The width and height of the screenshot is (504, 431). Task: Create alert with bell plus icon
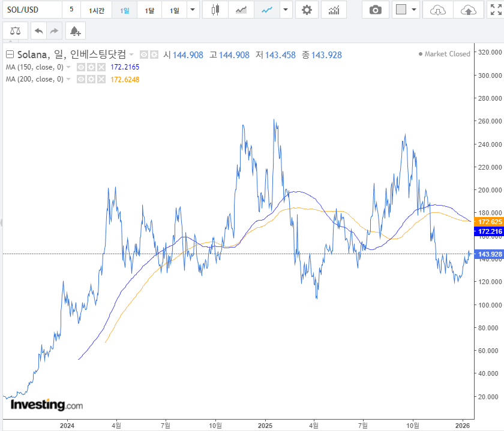coord(76,31)
